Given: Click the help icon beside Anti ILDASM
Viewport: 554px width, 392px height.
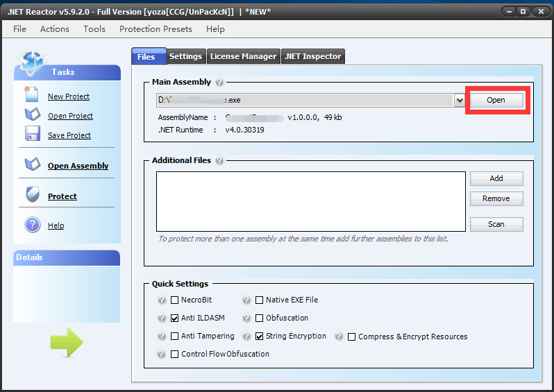Looking at the screenshot, I should pyautogui.click(x=162, y=318).
